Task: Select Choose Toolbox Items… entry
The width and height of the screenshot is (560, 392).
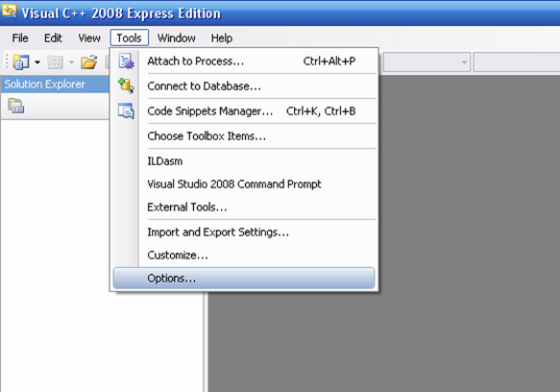Action: pyautogui.click(x=244, y=136)
